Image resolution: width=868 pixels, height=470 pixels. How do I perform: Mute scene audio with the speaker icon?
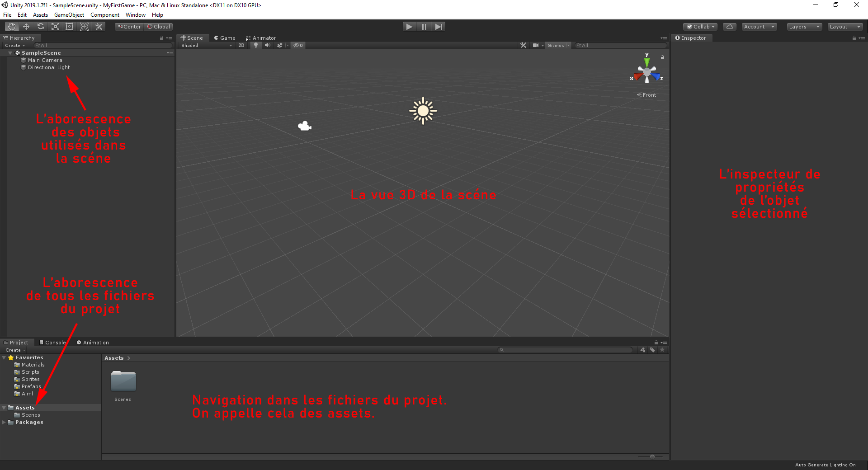click(267, 45)
